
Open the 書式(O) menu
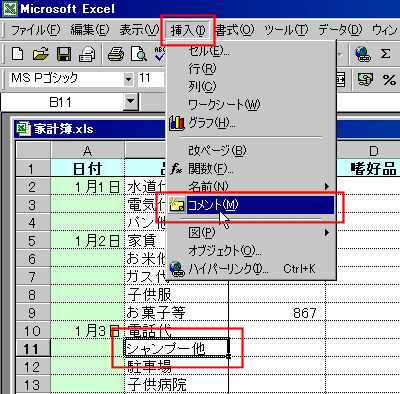pyautogui.click(x=235, y=30)
